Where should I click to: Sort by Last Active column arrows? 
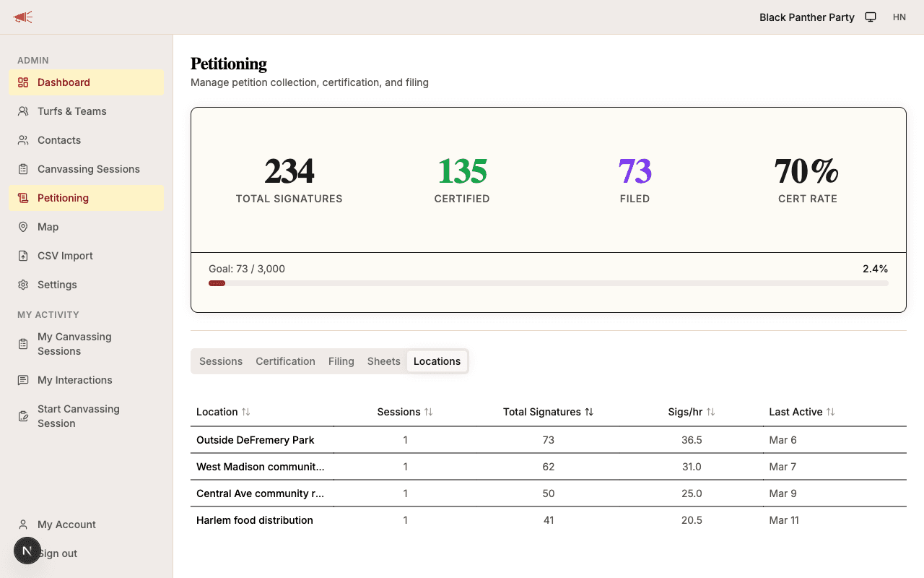[830, 412]
